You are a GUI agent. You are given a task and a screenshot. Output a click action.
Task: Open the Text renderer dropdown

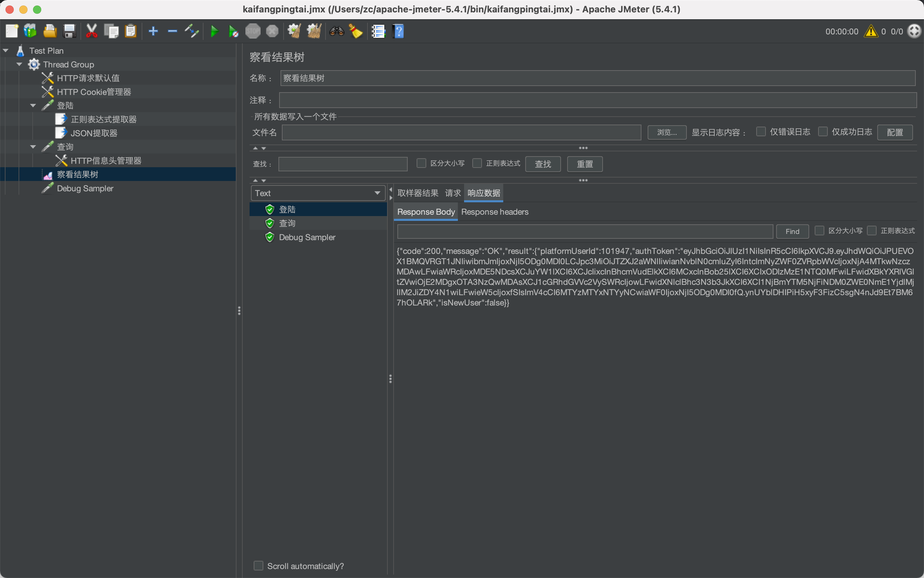pyautogui.click(x=318, y=193)
